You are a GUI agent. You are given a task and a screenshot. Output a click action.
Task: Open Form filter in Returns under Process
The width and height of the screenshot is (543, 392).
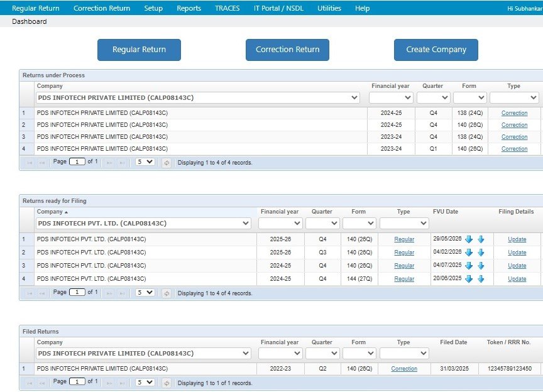pos(469,97)
